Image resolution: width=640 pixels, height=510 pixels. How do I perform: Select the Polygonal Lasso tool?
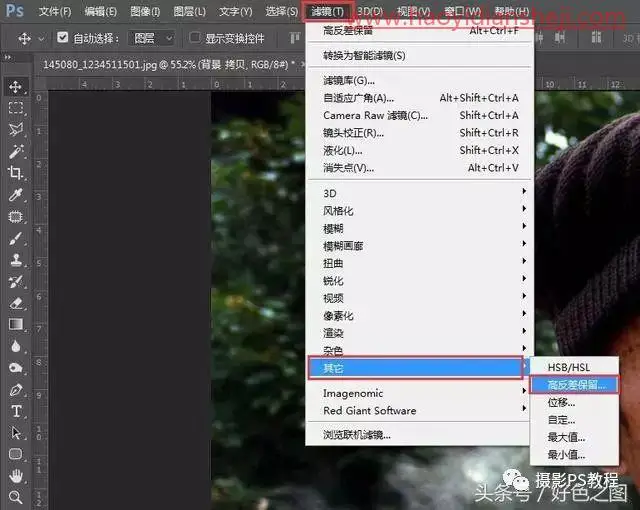[x=16, y=129]
